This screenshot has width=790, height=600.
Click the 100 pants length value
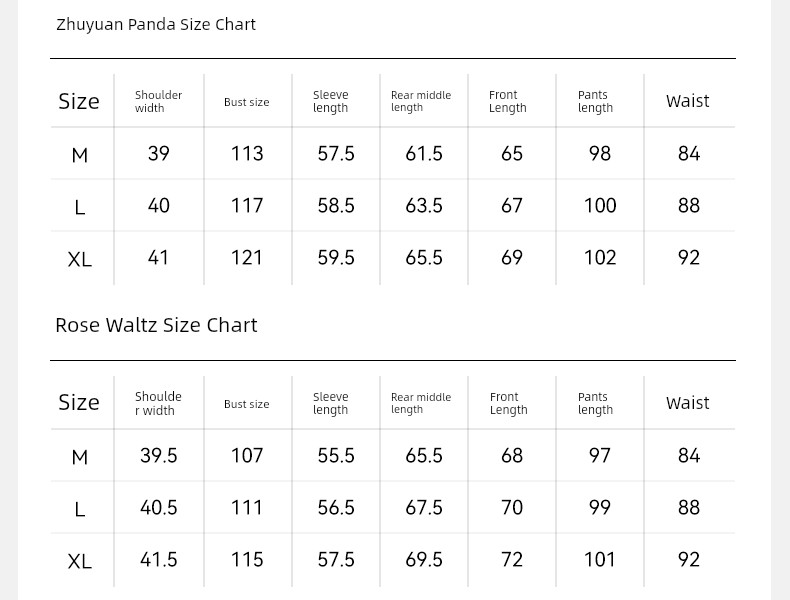600,206
